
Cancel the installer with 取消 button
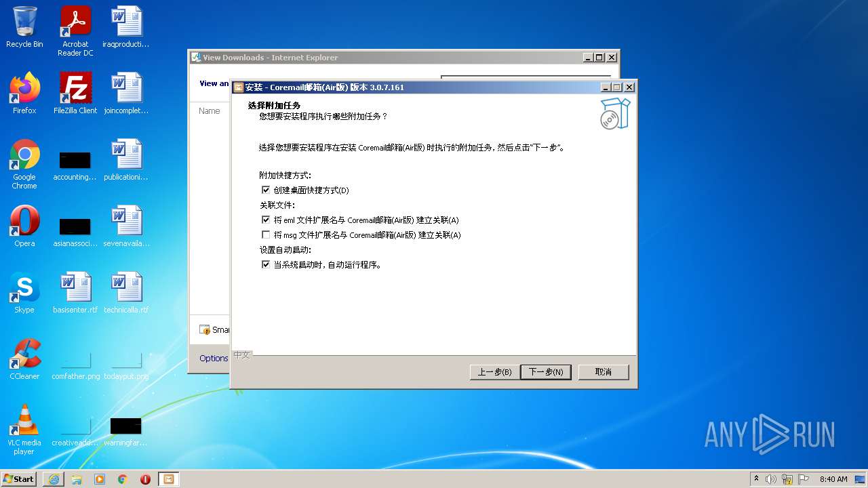(x=604, y=372)
